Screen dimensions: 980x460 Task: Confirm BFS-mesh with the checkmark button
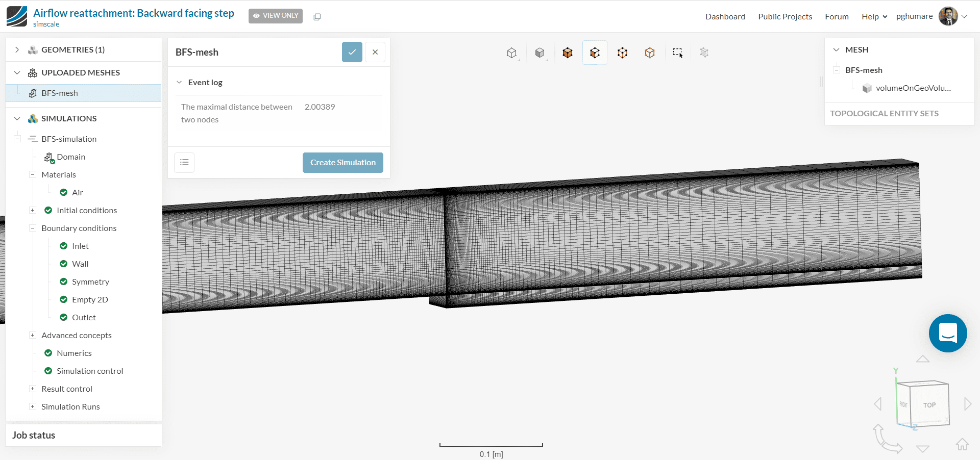click(352, 52)
